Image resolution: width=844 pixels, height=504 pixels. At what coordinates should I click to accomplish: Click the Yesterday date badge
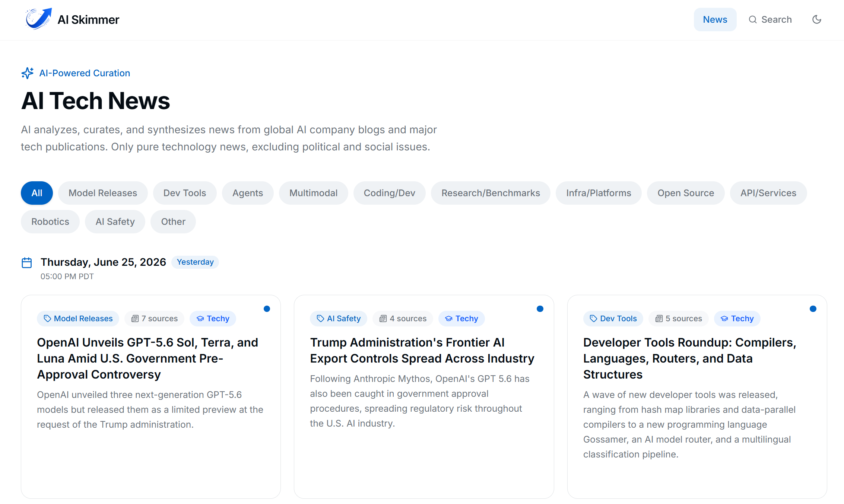point(195,262)
